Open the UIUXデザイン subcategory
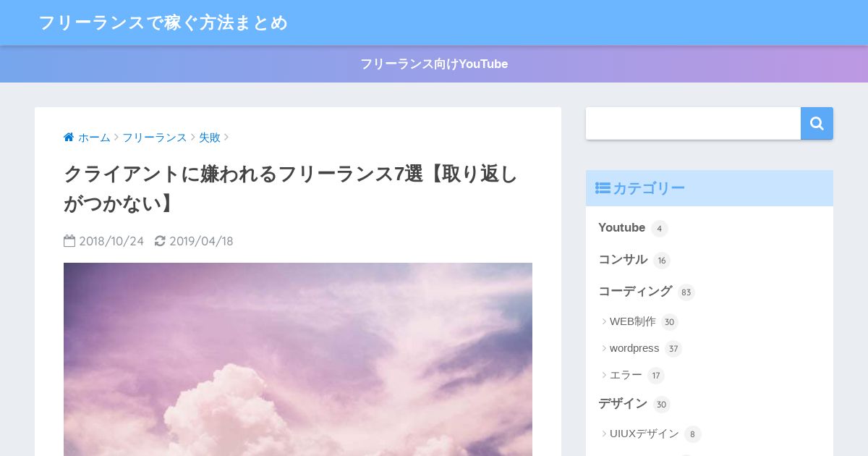Viewport: 868px width, 456px height. [644, 434]
